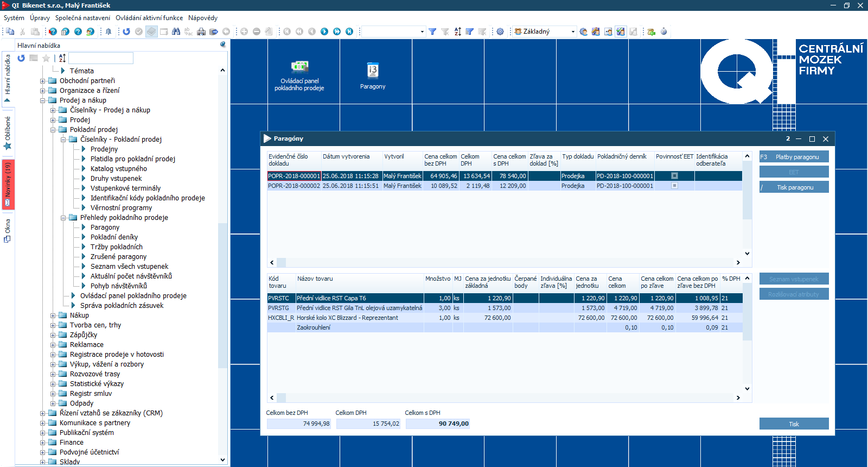Click the blue filter funnel icon
The width and height of the screenshot is (868, 467).
pos(432,31)
